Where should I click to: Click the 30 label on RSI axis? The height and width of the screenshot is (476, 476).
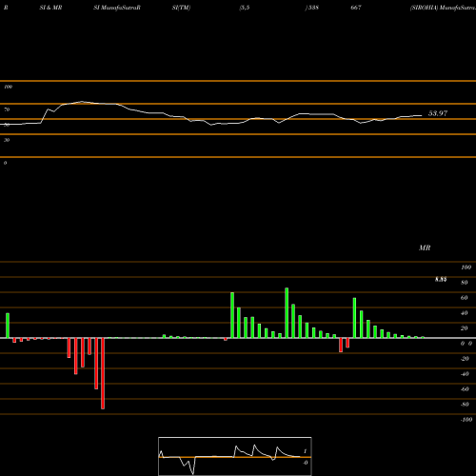point(7,140)
